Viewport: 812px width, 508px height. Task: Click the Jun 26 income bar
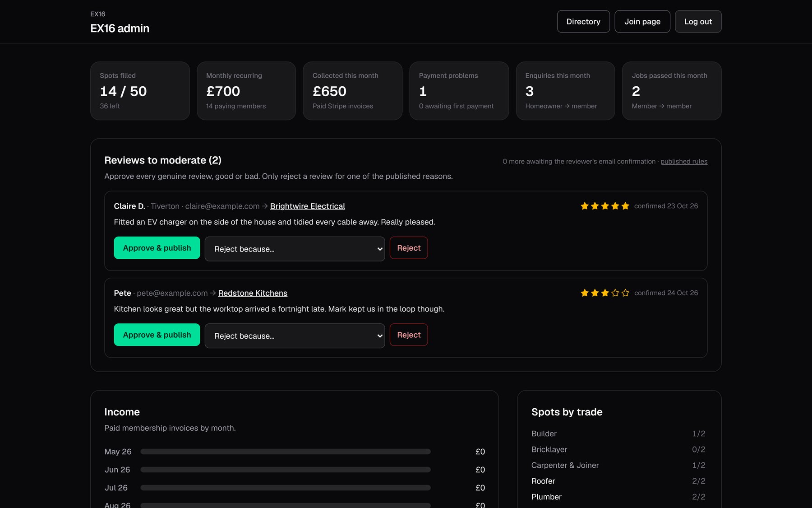(x=286, y=470)
